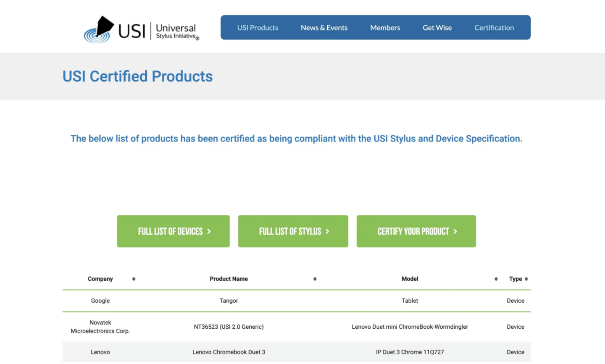Go to the Members menu item
605x364 pixels.
[x=385, y=28]
